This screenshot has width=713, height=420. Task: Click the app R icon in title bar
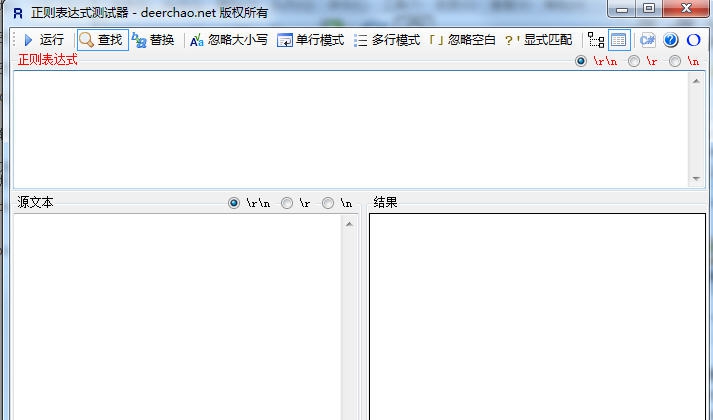click(x=18, y=13)
